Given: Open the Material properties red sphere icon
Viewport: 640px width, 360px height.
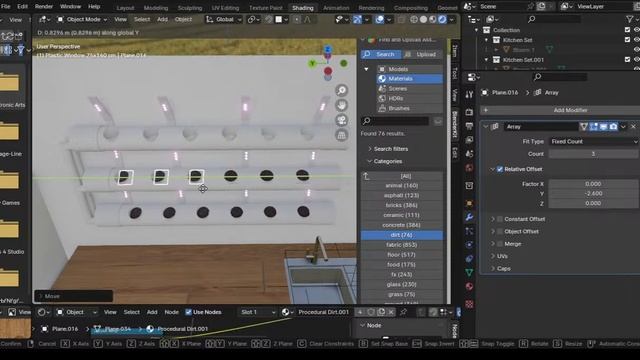Looking at the screenshot, I should click(469, 287).
